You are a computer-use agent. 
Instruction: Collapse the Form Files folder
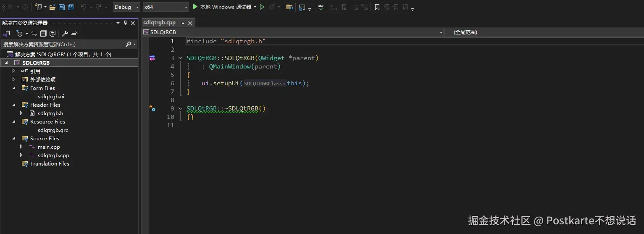(13, 88)
